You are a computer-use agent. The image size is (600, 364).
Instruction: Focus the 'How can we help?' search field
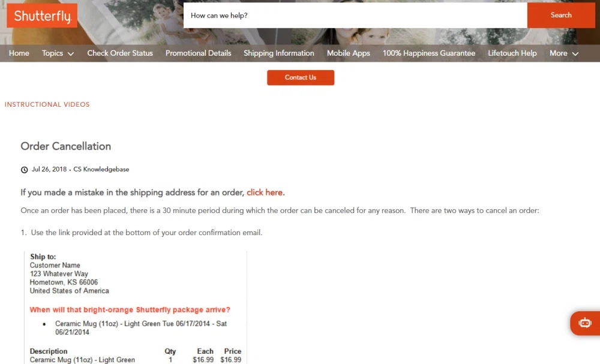point(355,16)
